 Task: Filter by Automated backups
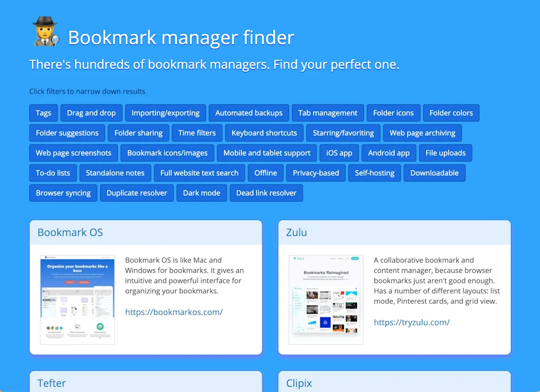click(248, 112)
